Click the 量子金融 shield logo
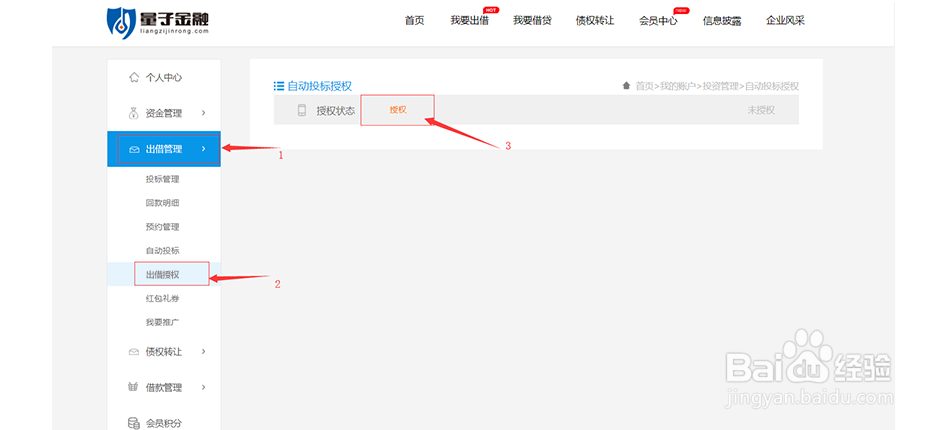The width and height of the screenshot is (945, 430). click(x=121, y=23)
